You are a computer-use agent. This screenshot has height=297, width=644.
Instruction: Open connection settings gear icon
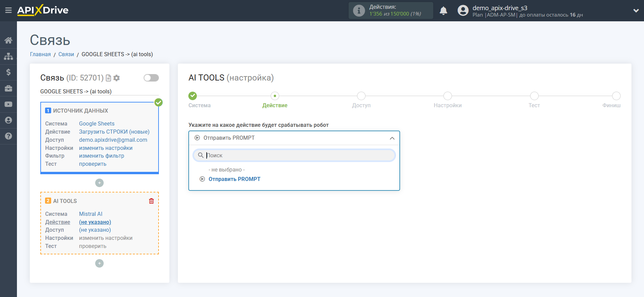pyautogui.click(x=117, y=78)
